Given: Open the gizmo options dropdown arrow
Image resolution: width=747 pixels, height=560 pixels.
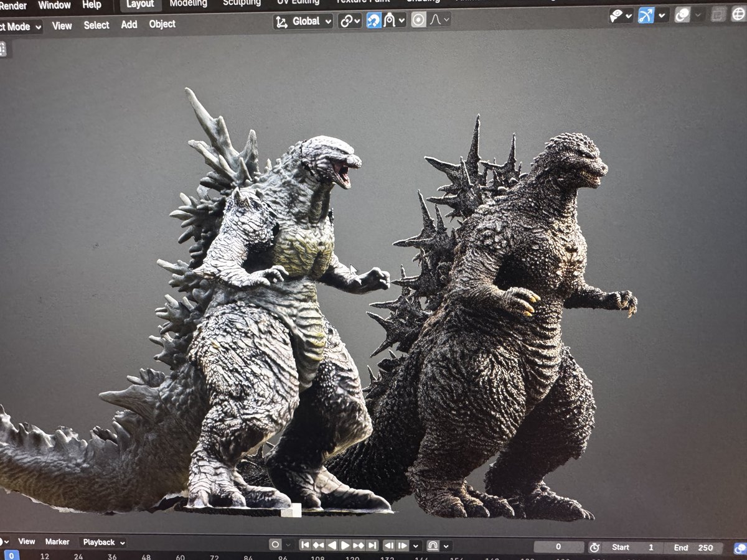Looking at the screenshot, I should click(662, 15).
